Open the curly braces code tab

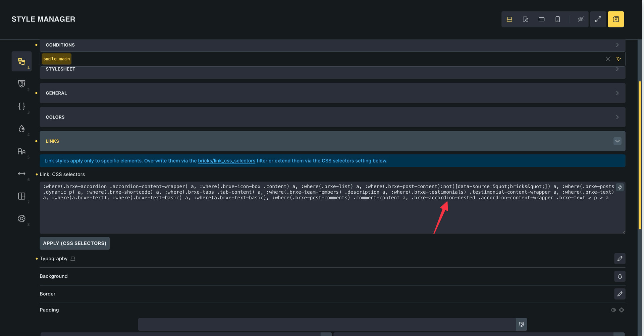tap(21, 106)
